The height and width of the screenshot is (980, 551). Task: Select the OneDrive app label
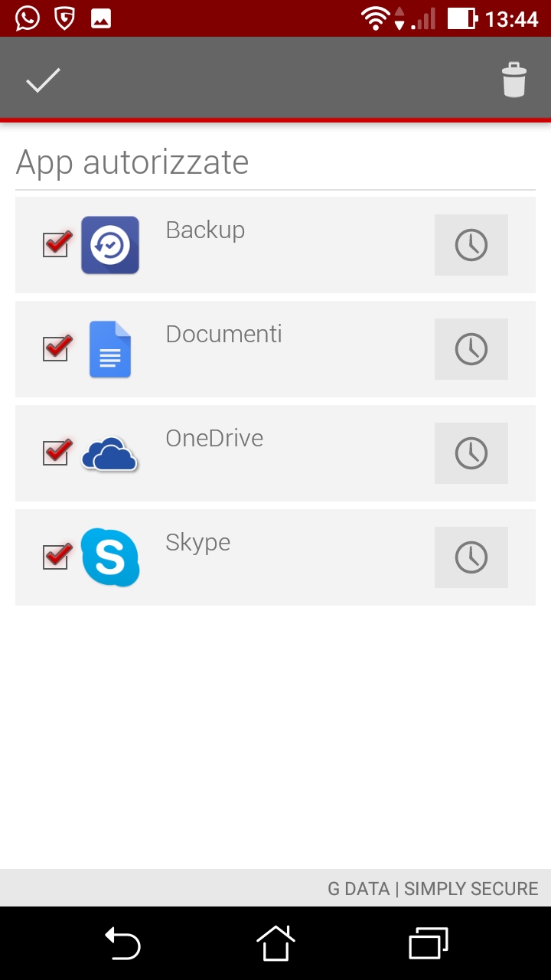(214, 438)
